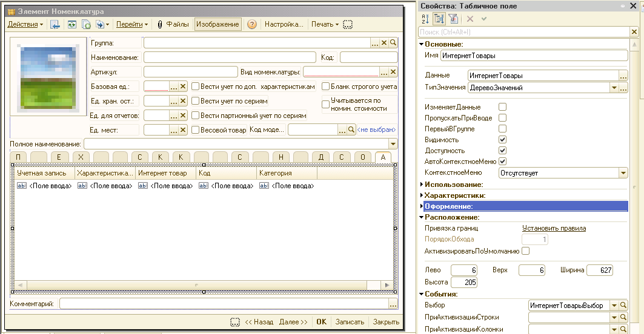
Task: Click the magnifier icon next to Группа field
Action: point(393,43)
